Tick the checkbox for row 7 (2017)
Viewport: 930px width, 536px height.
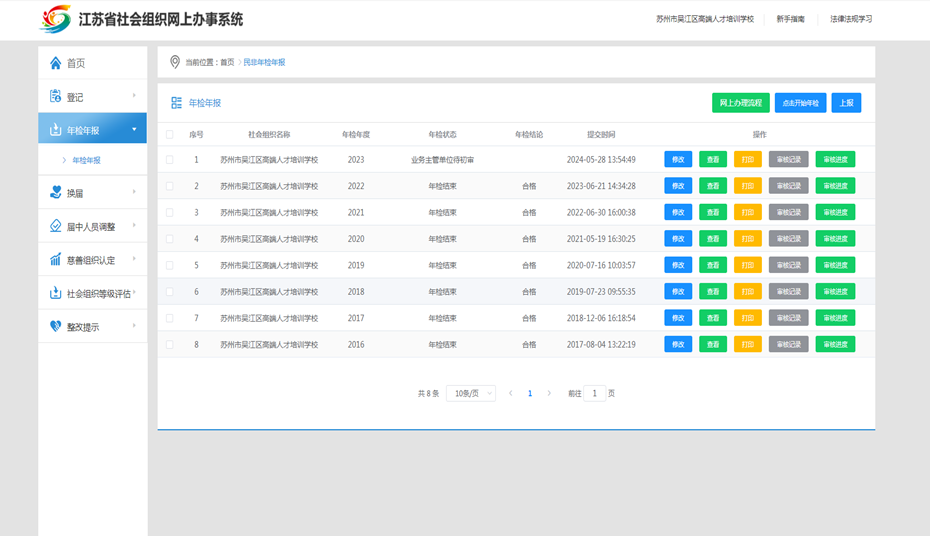pyautogui.click(x=170, y=318)
